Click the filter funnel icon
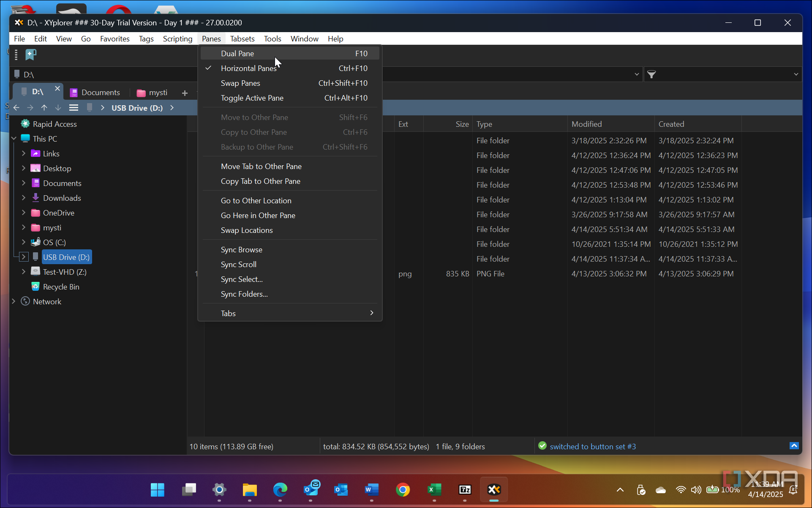 (x=651, y=74)
